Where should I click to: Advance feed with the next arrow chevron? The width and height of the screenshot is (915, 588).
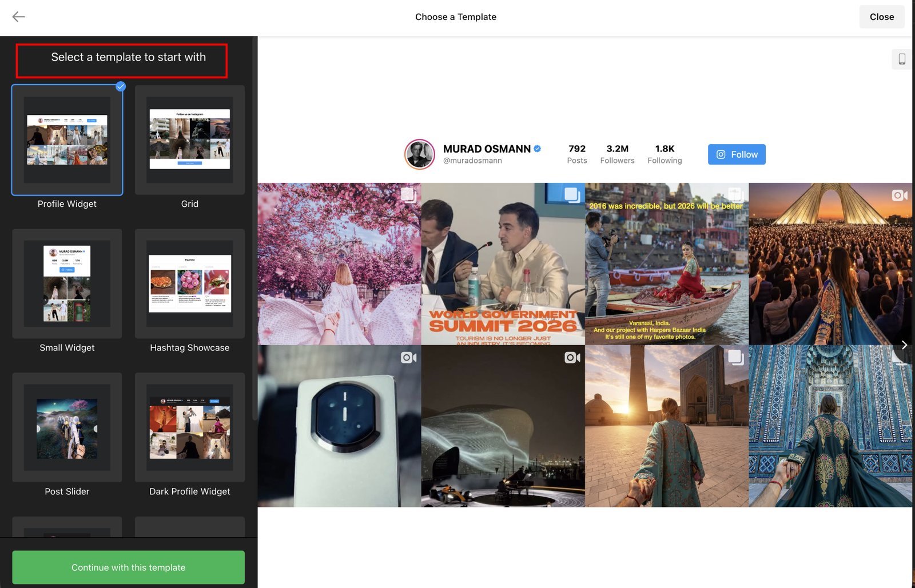(x=904, y=345)
